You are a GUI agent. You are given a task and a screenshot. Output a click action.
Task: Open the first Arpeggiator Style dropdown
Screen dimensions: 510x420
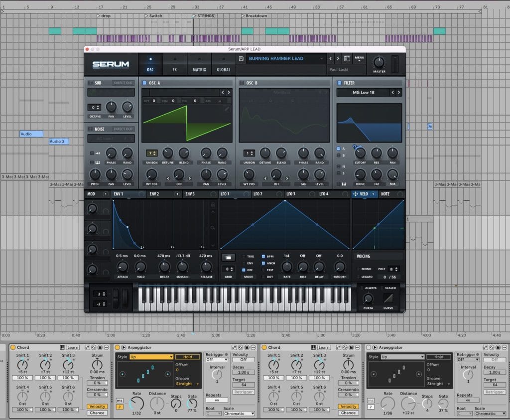pyautogui.click(x=151, y=357)
